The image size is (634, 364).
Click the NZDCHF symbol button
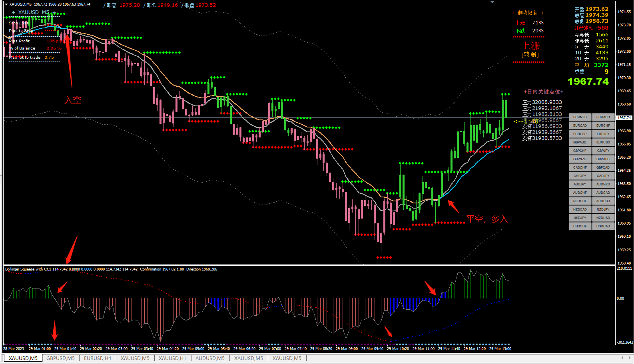coord(580,201)
